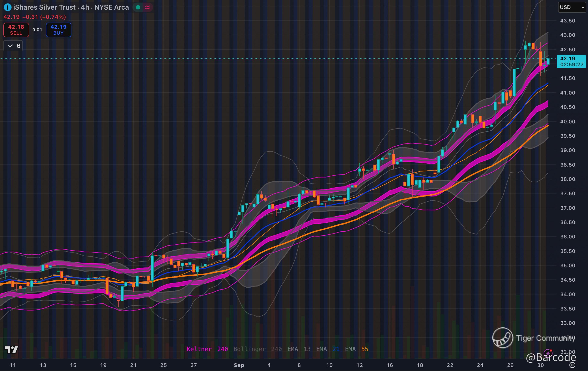Click the TradingView logo
This screenshot has width=588, height=371.
pos(12,349)
